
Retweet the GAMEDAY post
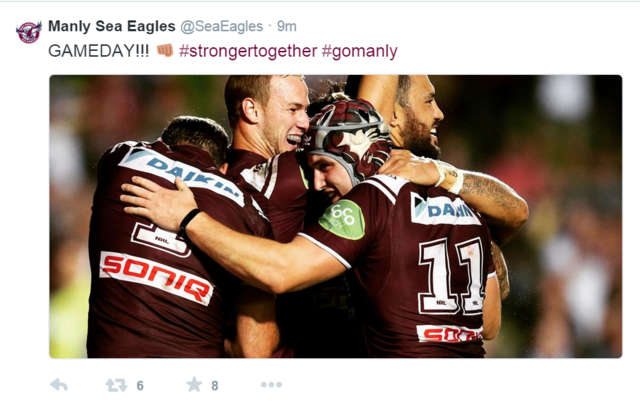tap(116, 385)
